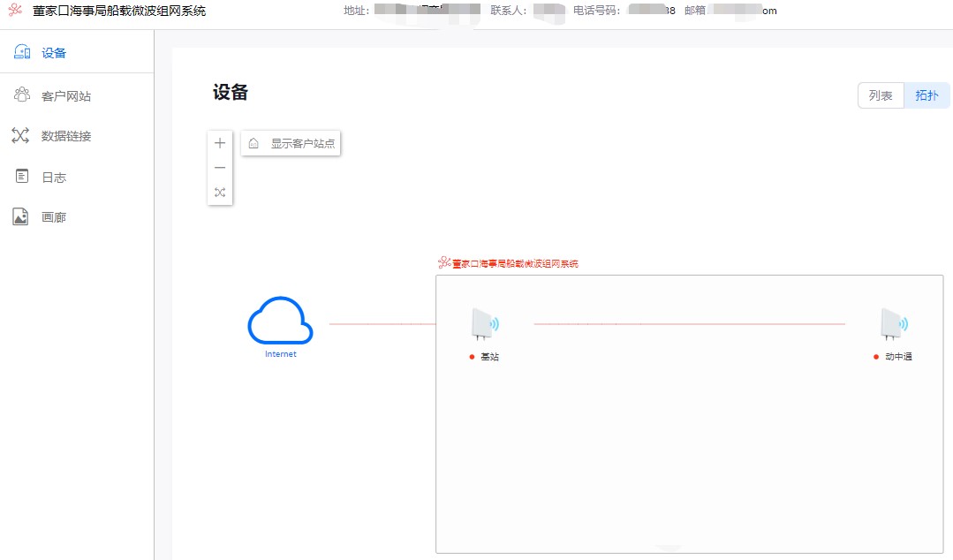Click the red status dot beside 基站
The width and height of the screenshot is (953, 560).
click(x=470, y=358)
